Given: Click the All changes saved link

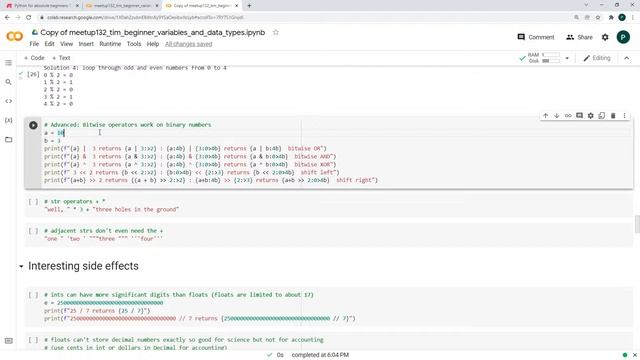Looking at the screenshot, I should (189, 44).
